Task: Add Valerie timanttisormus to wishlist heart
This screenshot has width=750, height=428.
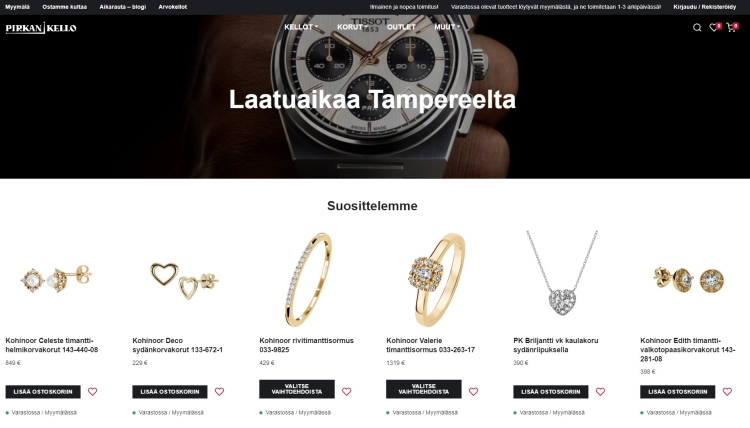Action: point(474,392)
